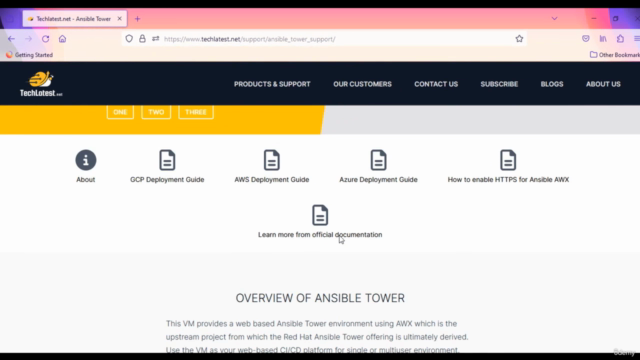
Task: Select the Techlatest.net - Ansible Tower tab
Action: click(74, 19)
